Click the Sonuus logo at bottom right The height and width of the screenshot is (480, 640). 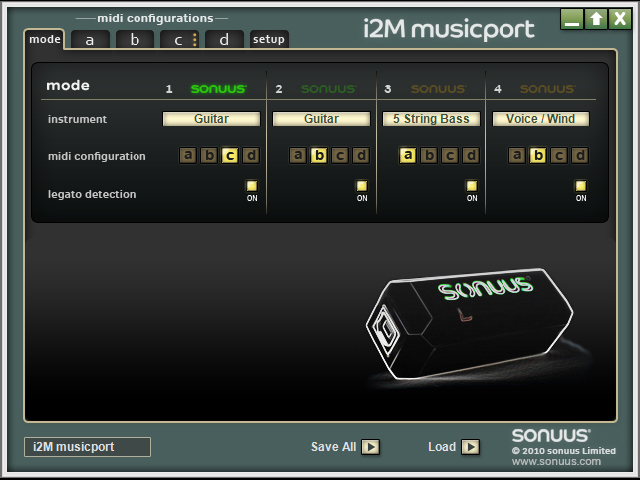(x=551, y=435)
